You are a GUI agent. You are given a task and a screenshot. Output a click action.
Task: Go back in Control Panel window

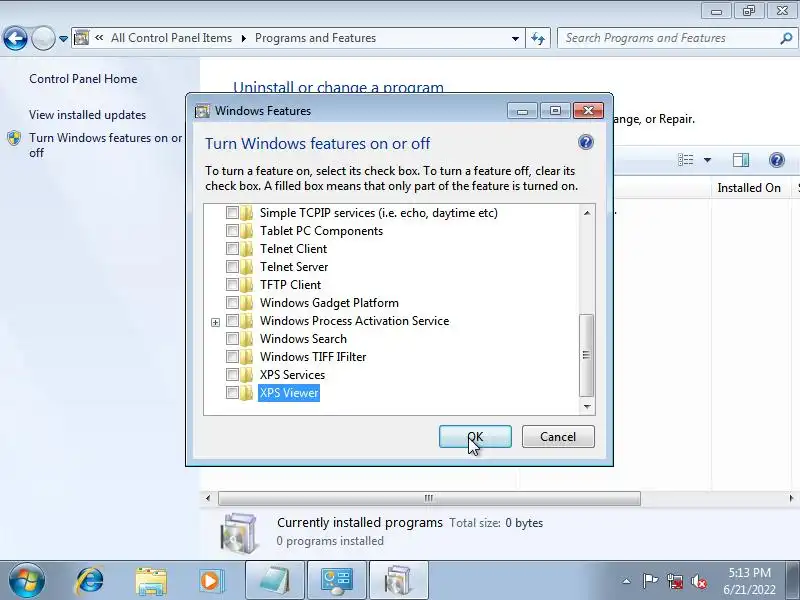15,38
